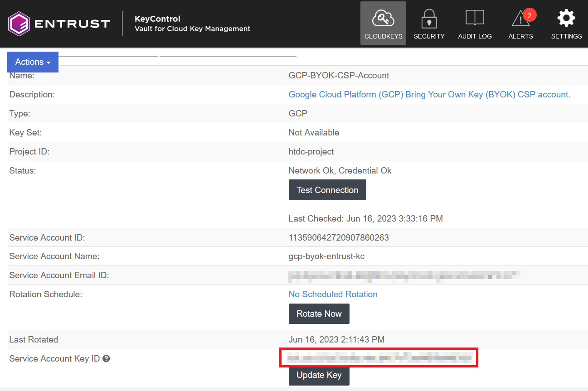Select service account name gcp-byok-entrust-kc

click(326, 256)
